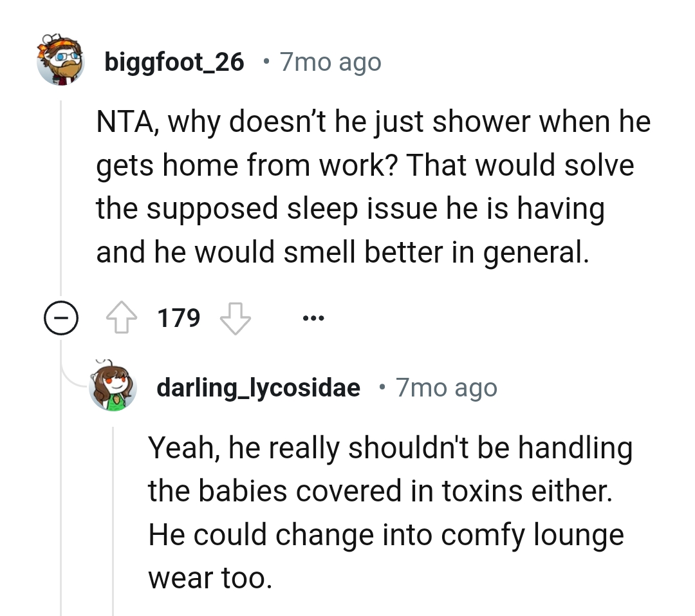
Task: Click darling_lycosidae's profile avatar
Action: [113, 387]
